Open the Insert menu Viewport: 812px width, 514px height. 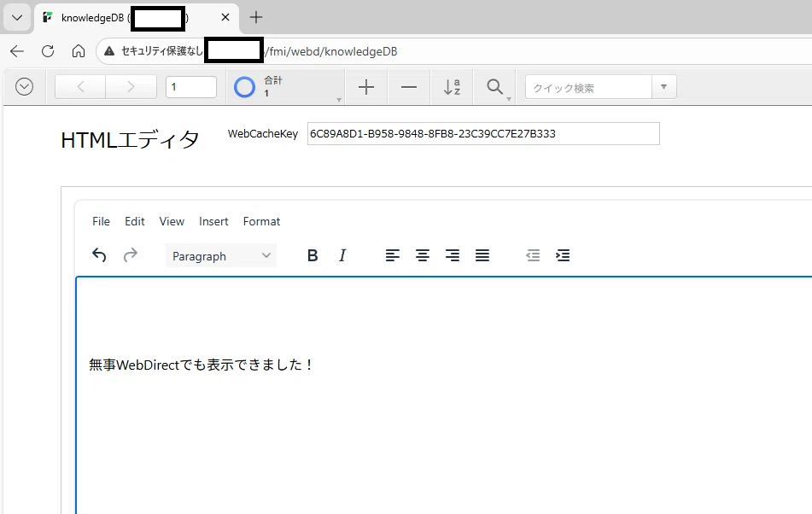[x=213, y=221]
